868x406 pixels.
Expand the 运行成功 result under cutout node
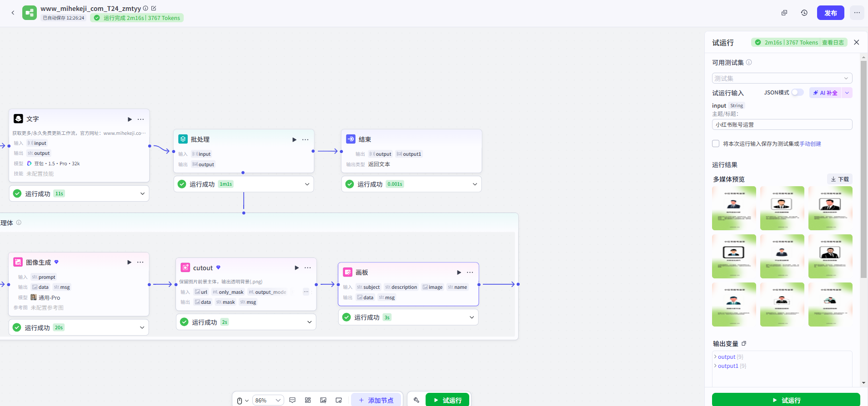click(x=309, y=322)
